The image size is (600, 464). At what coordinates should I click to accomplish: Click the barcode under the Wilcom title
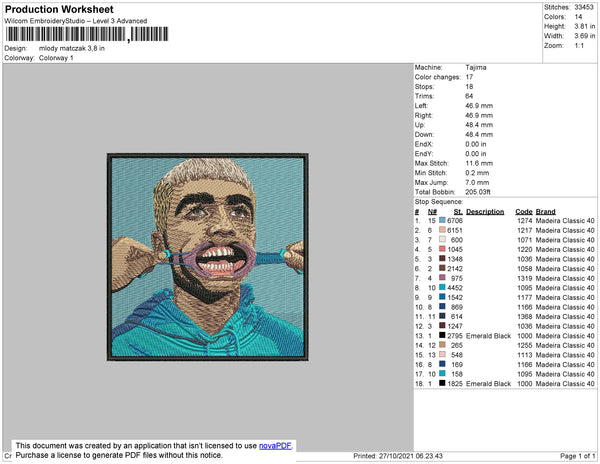click(x=87, y=34)
